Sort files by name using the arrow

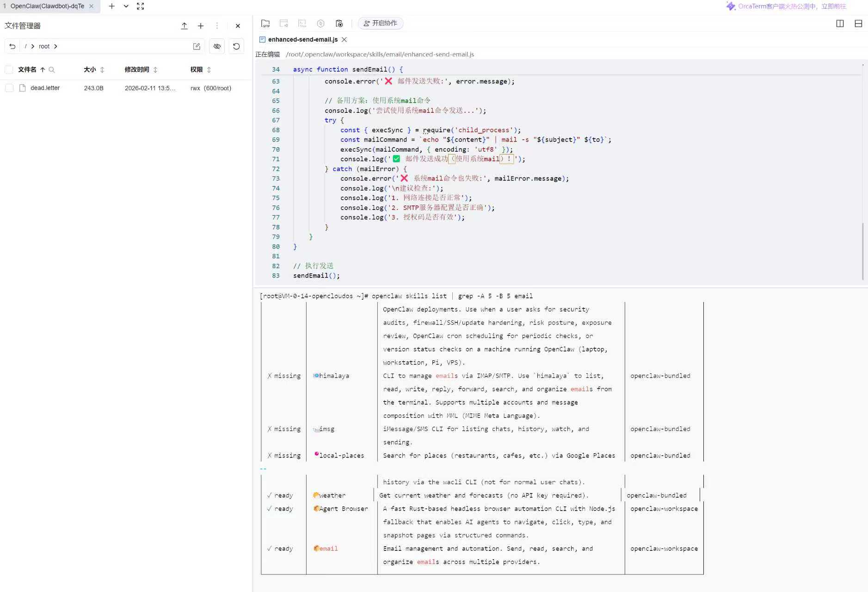43,69
